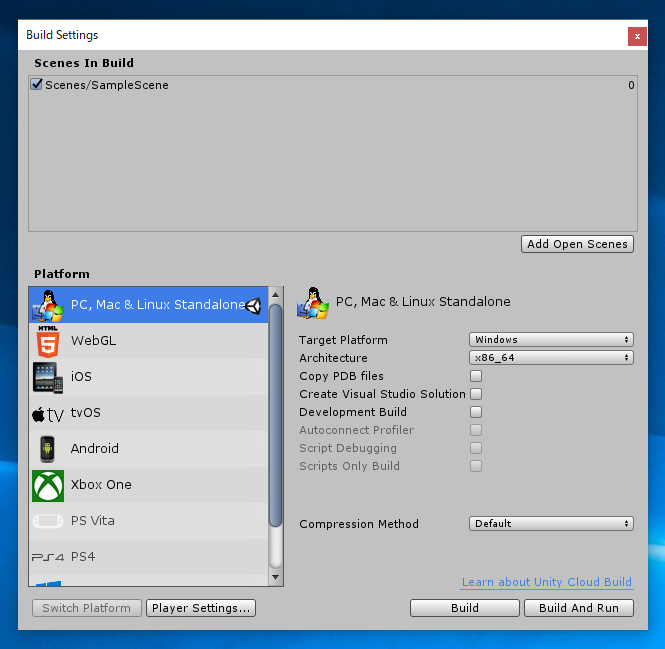The image size is (665, 649).
Task: Click Build And Run button
Action: click(579, 608)
